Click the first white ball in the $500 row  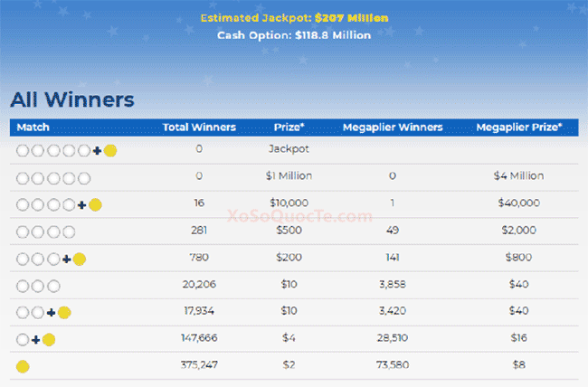pyautogui.click(x=23, y=232)
